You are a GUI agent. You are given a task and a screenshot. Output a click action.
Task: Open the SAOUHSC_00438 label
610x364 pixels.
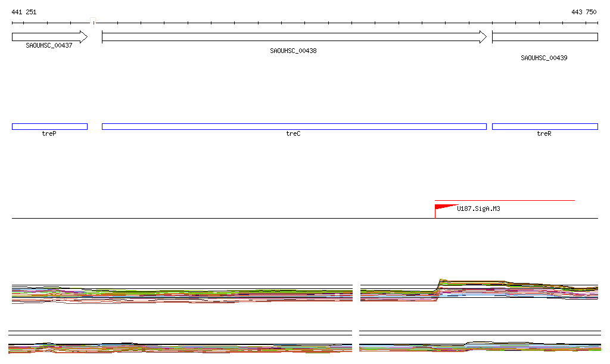293,51
